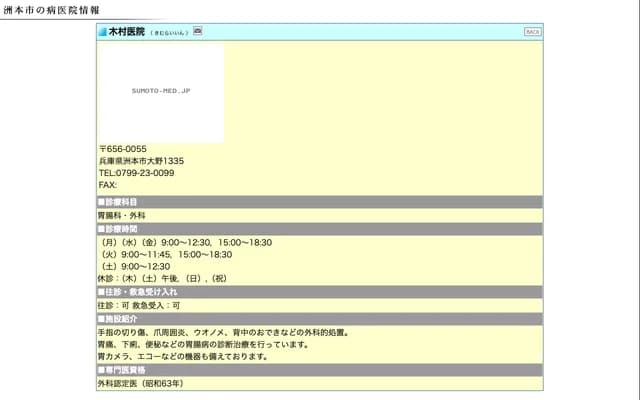
Task: Select the 診療科目 section header
Action: [118, 202]
